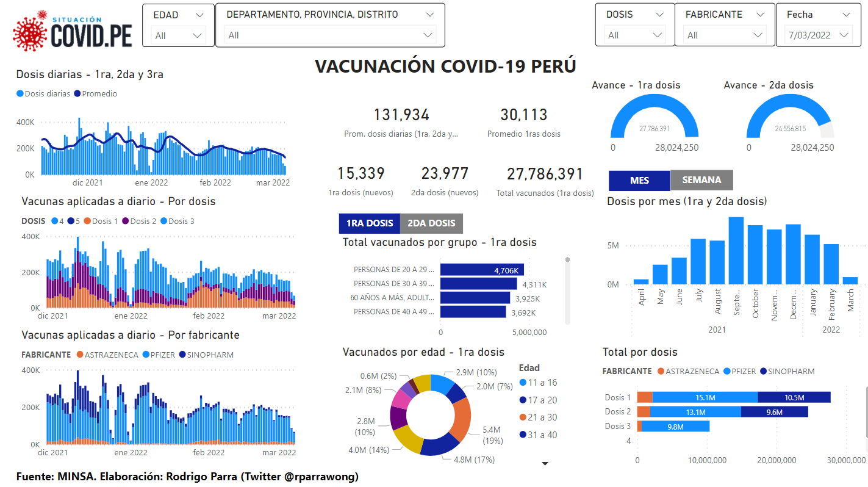Select 'Dosis 1' legend entry
The image size is (868, 487).
tap(101, 222)
